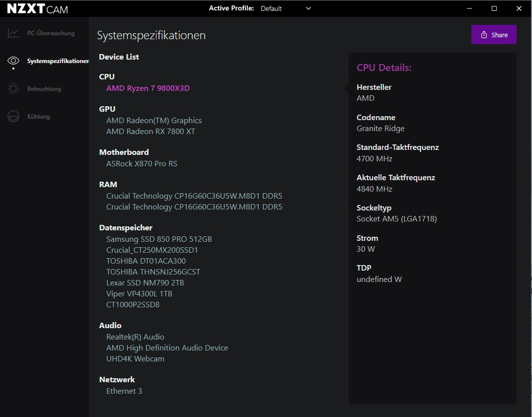Viewport: 532px width, 417px height.
Task: Open the Beleuchtung menu entry
Action: click(44, 89)
